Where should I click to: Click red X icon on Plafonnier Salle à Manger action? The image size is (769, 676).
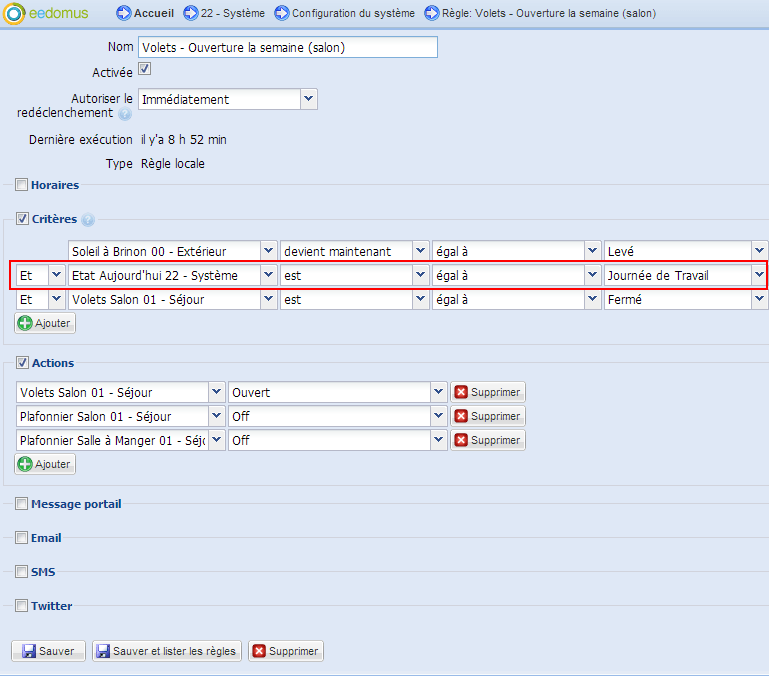(461, 440)
